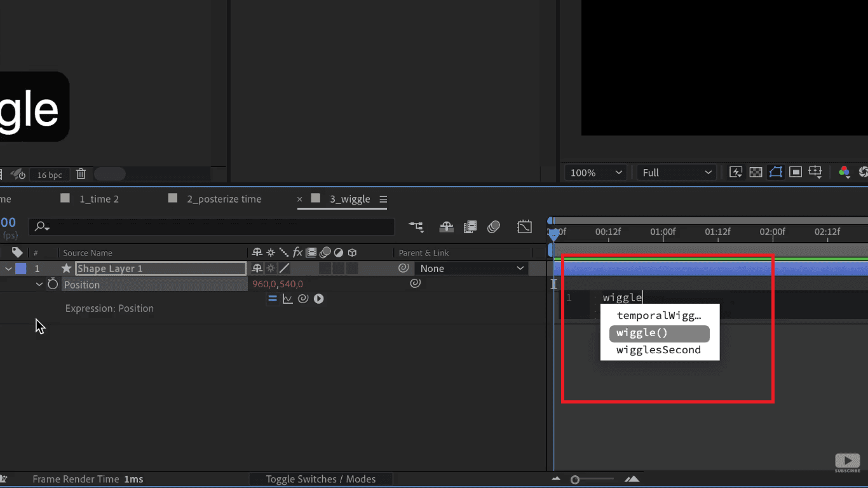This screenshot has width=868, height=488.
Task: Toggle the enable expression equals sign
Action: [272, 299]
